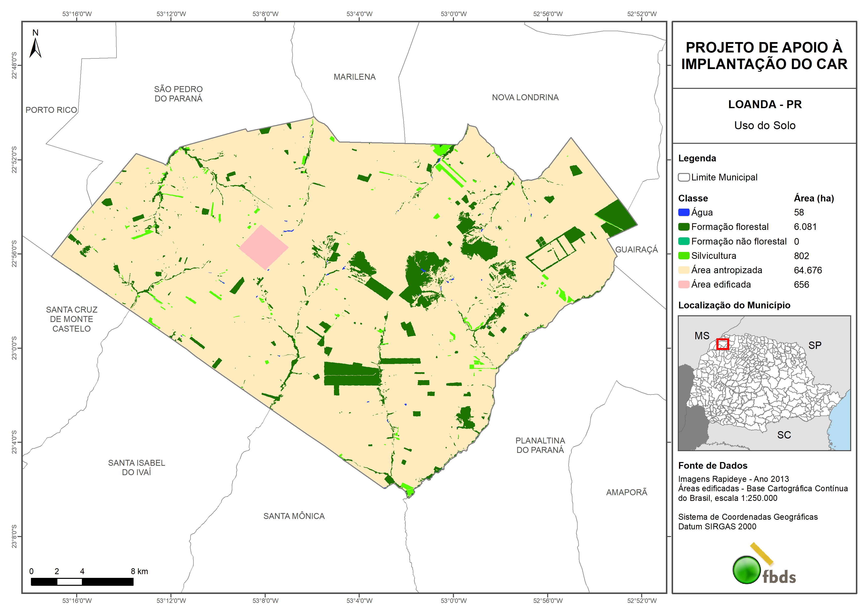Click the Formação florestal dark green swatch

tap(683, 227)
